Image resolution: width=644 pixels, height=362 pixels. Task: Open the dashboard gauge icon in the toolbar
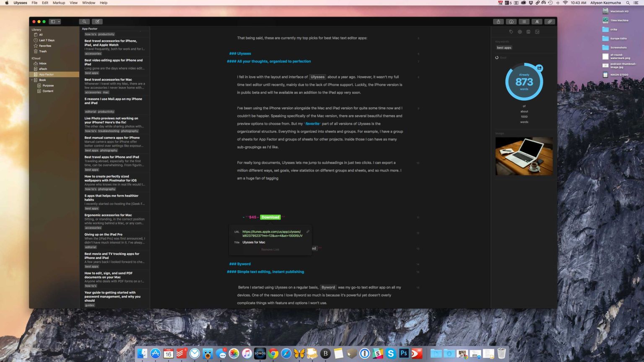tap(511, 21)
